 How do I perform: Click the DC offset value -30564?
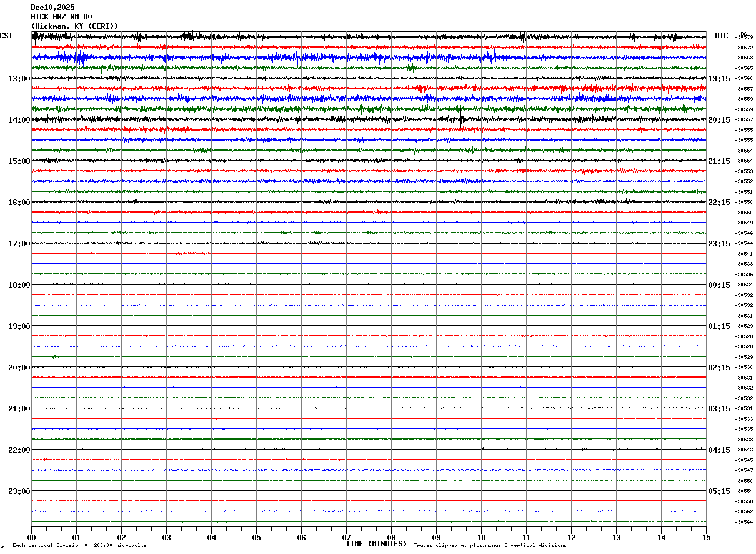(744, 522)
